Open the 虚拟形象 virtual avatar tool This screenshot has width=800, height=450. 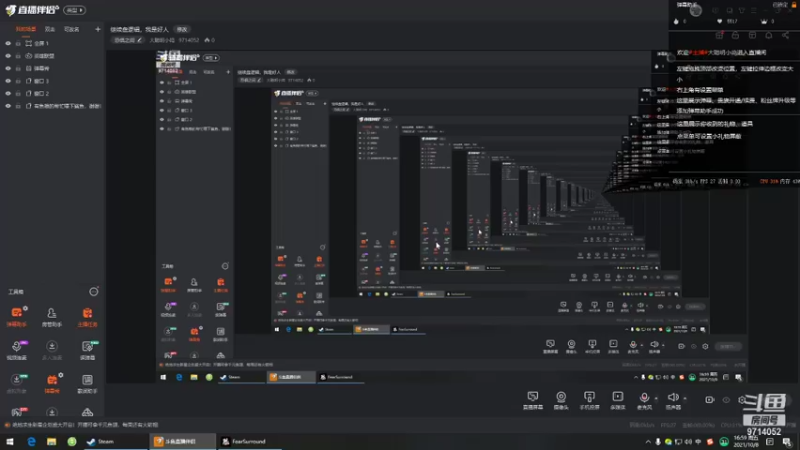point(17,383)
